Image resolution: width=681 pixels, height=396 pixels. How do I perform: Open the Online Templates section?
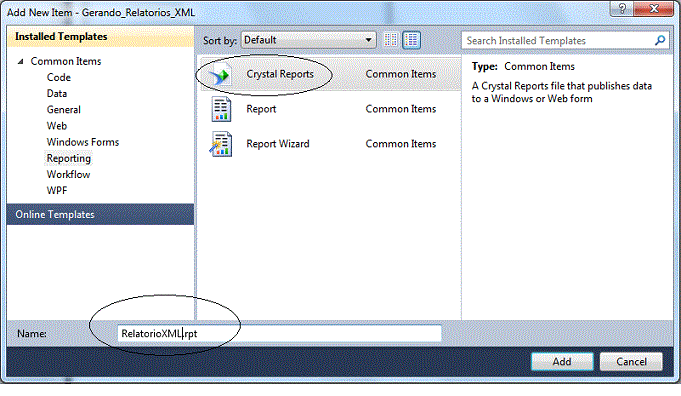[x=100, y=214]
